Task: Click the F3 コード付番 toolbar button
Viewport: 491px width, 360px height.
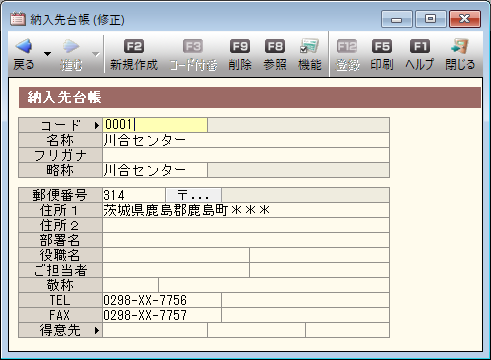Action: coord(193,55)
